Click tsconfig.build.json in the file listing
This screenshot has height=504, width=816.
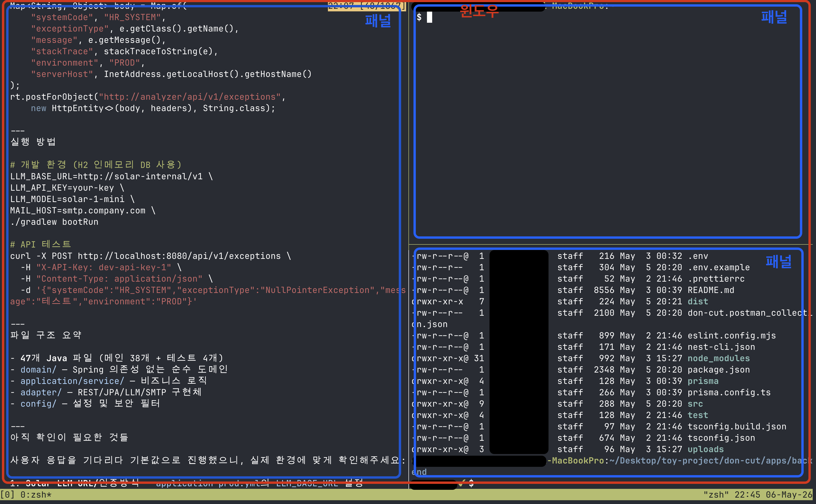tap(737, 426)
